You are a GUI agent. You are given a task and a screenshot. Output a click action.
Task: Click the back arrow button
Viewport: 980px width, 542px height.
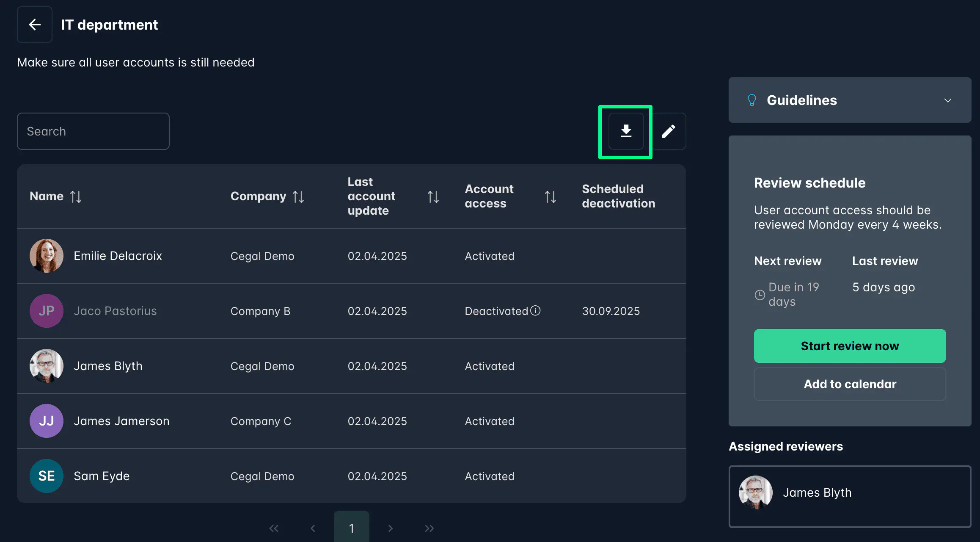[35, 25]
